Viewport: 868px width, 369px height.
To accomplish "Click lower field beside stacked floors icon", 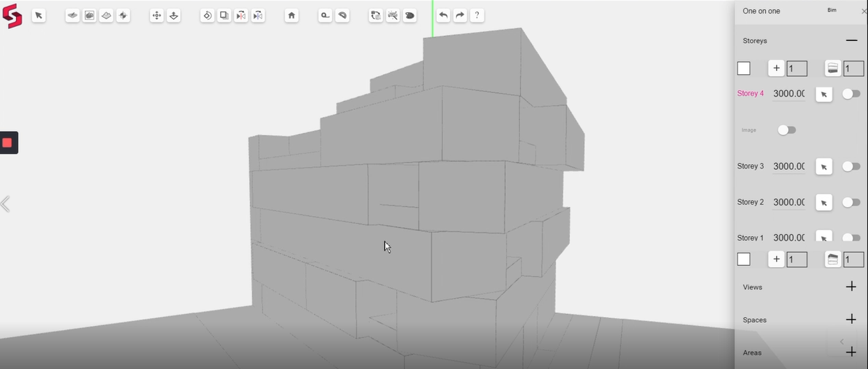I will click(854, 260).
